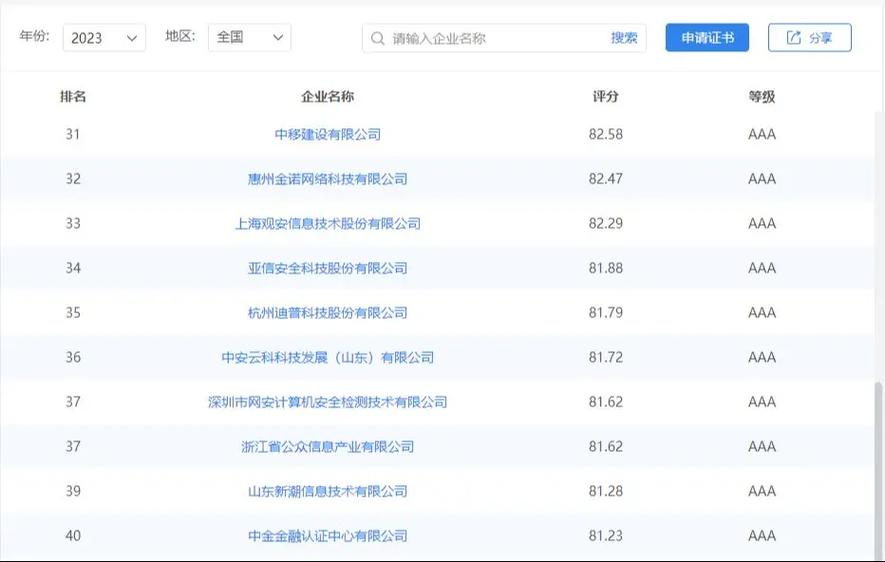Select the score 81.72 cell
The height and width of the screenshot is (562, 885).
[x=606, y=357]
